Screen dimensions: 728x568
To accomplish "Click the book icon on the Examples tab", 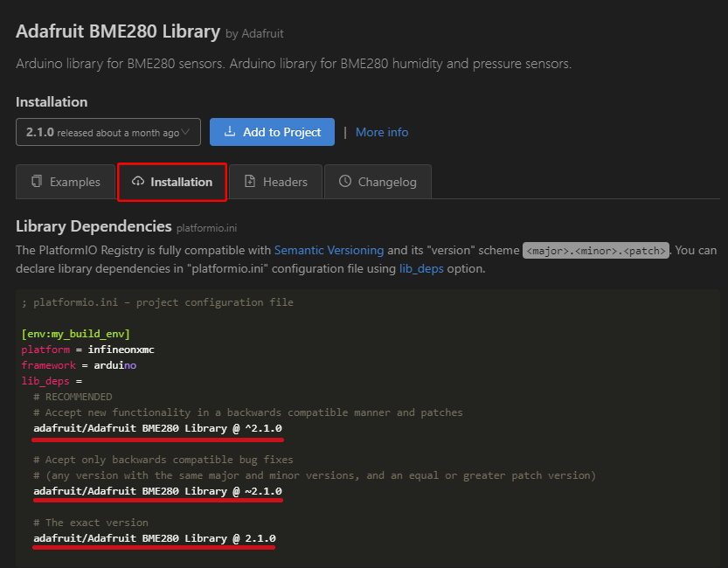I will point(36,182).
